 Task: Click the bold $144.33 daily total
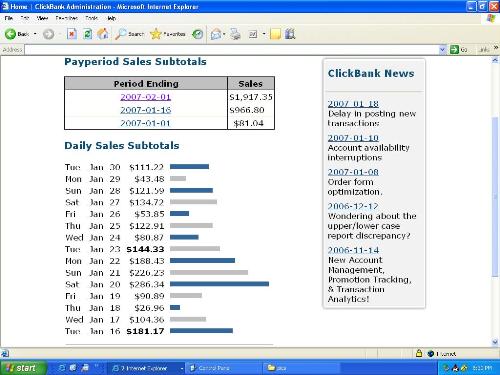(x=145, y=249)
